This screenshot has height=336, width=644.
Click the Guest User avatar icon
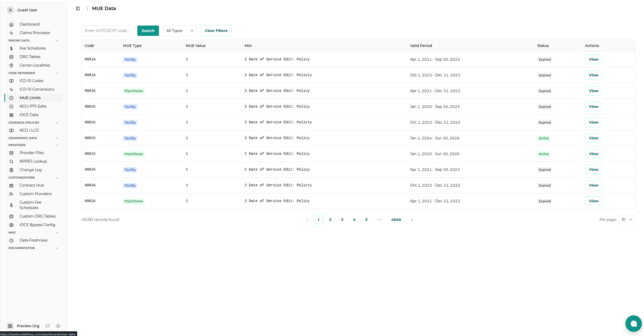[x=10, y=10]
